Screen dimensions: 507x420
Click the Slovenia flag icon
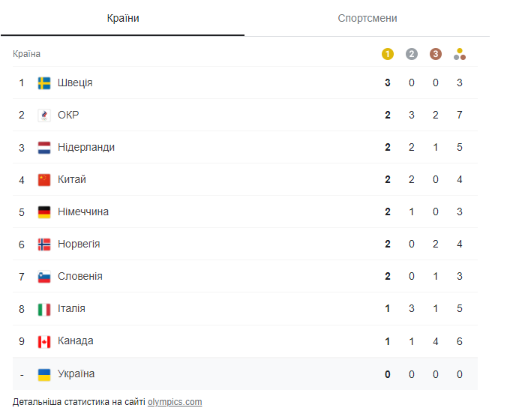tap(44, 277)
